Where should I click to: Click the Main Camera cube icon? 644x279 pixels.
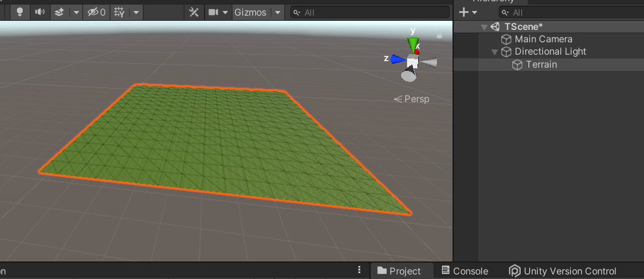pyautogui.click(x=506, y=40)
